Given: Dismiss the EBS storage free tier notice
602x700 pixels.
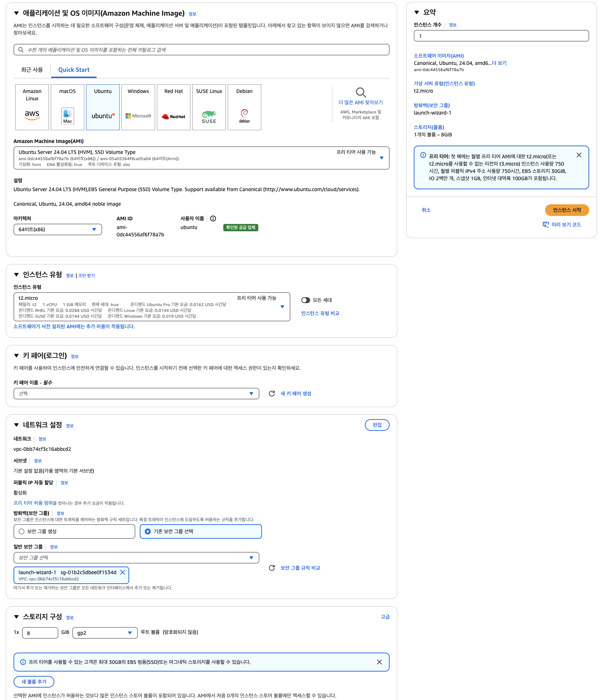Looking at the screenshot, I should pos(379,662).
